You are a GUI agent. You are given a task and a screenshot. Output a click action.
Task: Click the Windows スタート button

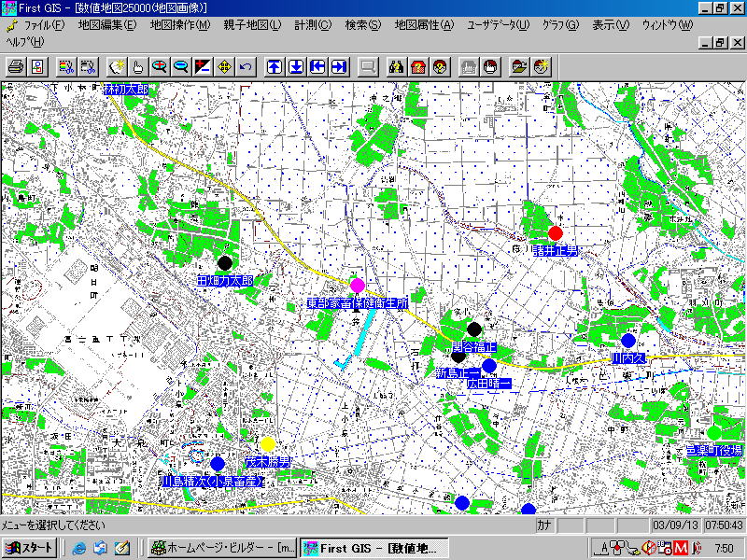click(x=29, y=548)
